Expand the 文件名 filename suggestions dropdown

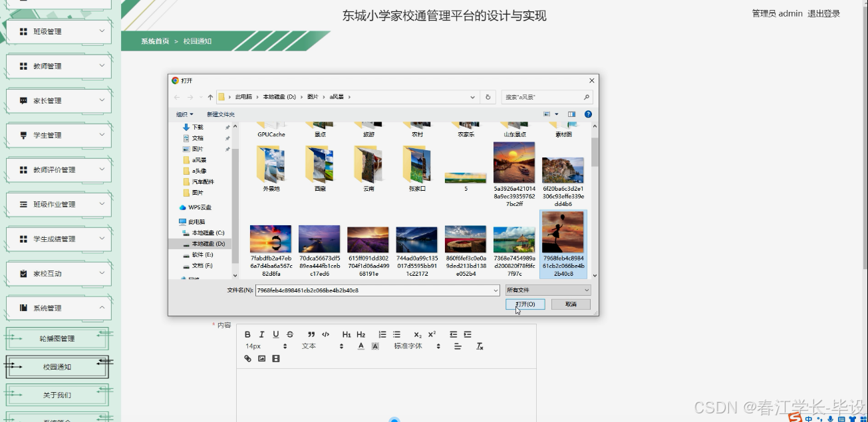(496, 290)
